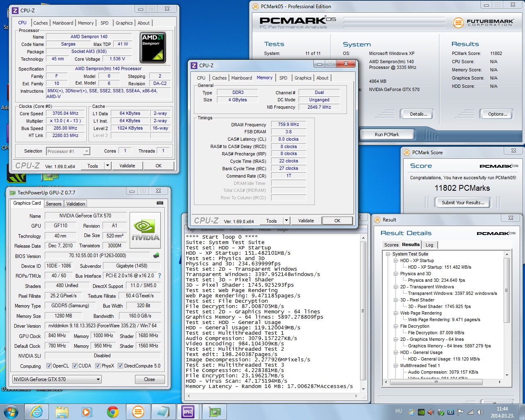Switch to GPU-Z graphics card taskbar icon

pos(215,412)
